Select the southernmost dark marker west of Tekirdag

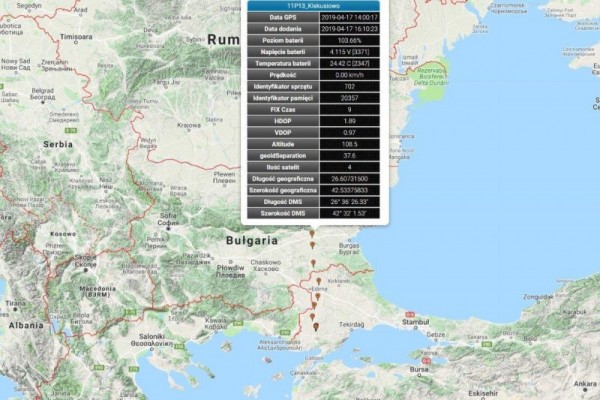click(316, 327)
